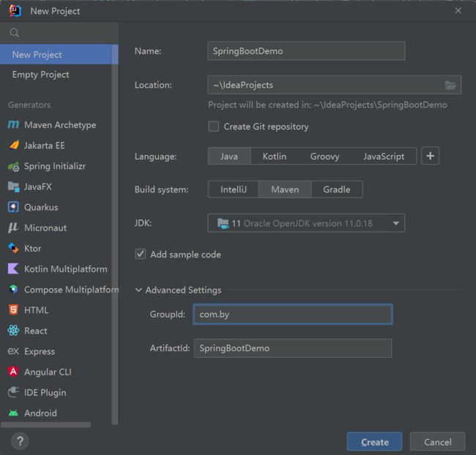Choose Kotlin Multiplatform generator label

66,269
